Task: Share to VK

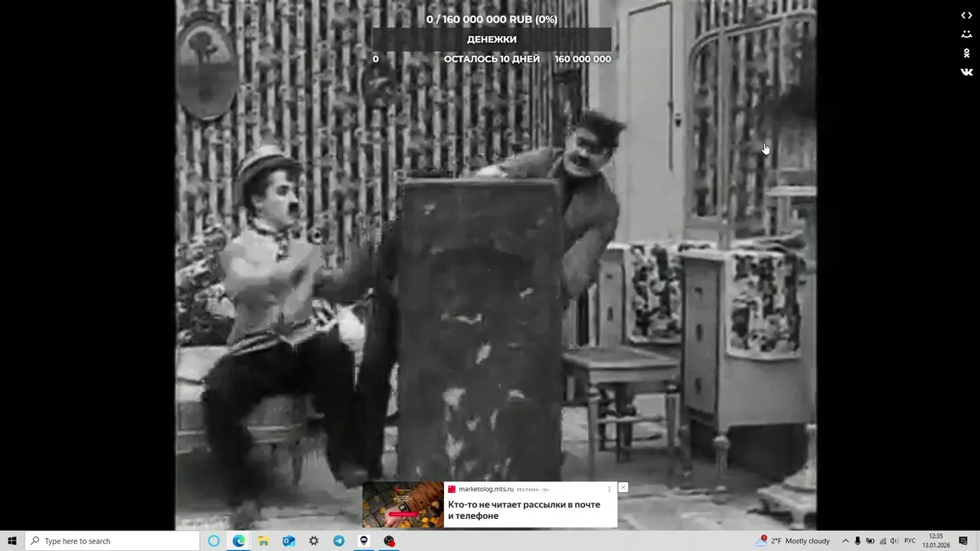Action: (966, 72)
